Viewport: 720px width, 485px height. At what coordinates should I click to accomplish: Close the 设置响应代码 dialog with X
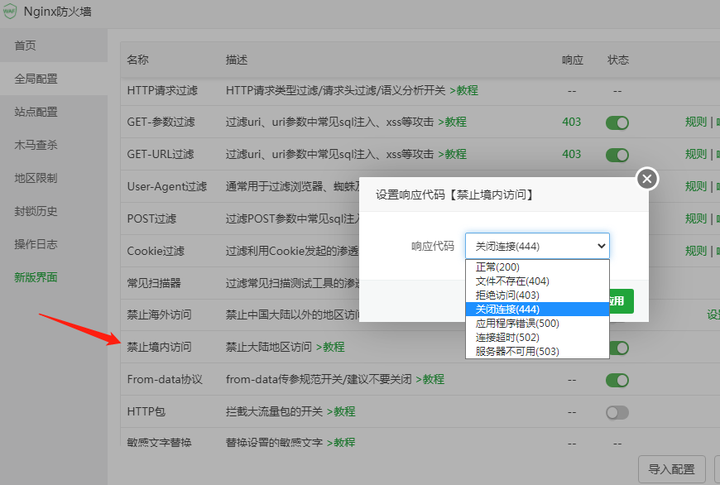647,179
